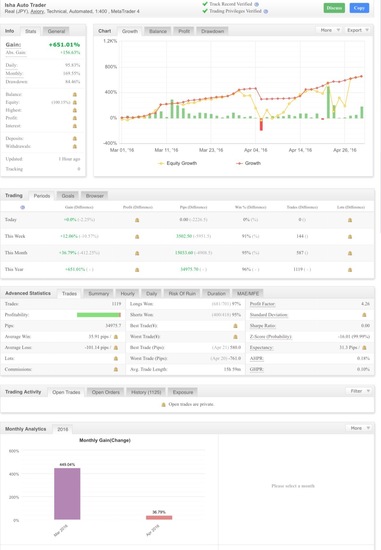The image size is (381, 550).
Task: Click the Balance lock icon in Info panel
Action: 75,94
